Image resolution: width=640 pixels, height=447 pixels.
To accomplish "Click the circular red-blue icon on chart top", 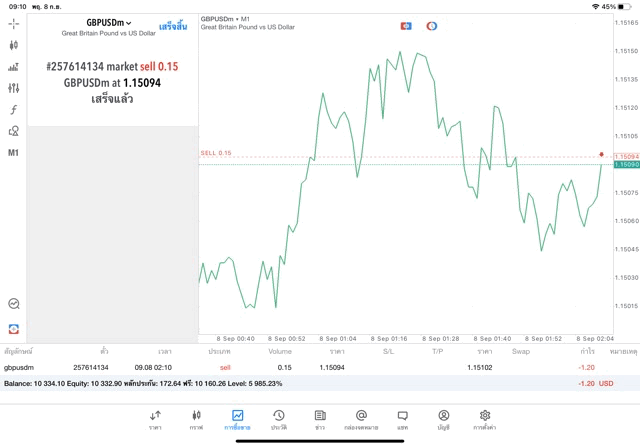I will coord(432,26).
